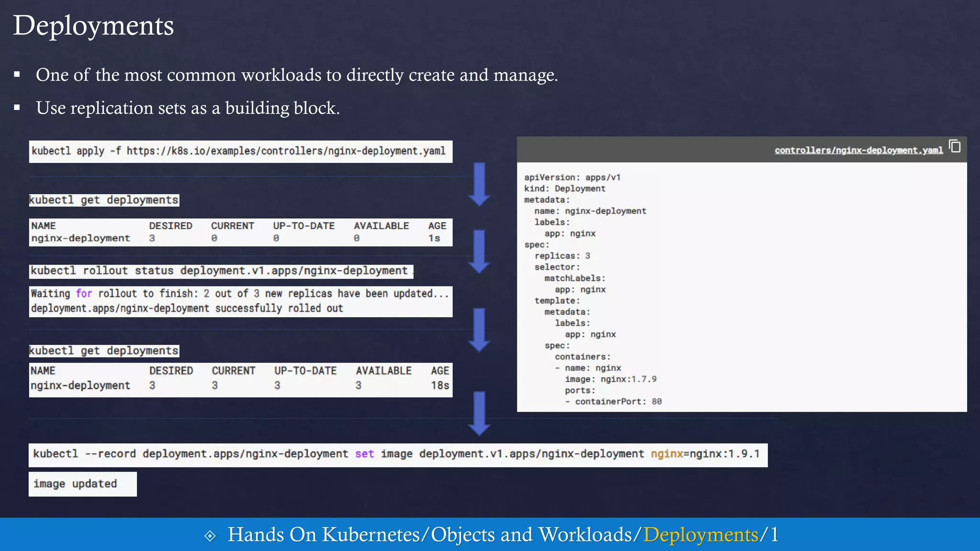Click the diamond bullet icon in footer
980x551 pixels.
[x=210, y=536]
